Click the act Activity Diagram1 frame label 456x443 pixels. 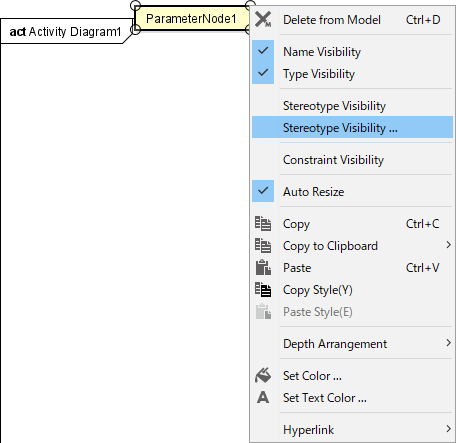pos(65,32)
